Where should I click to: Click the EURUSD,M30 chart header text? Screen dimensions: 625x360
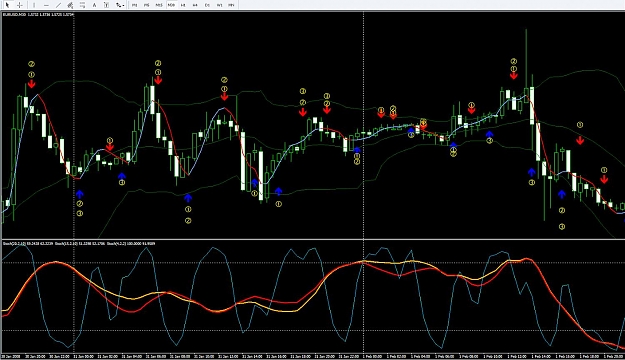coord(39,14)
